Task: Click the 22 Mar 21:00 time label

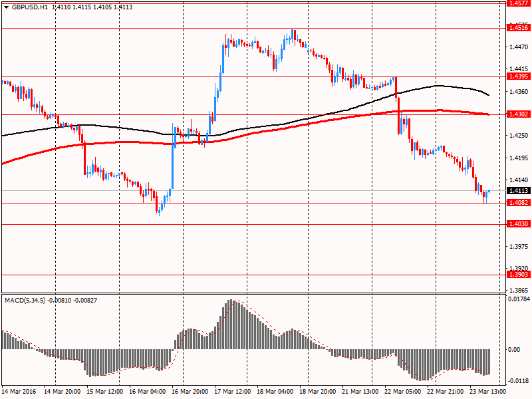Action: pyautogui.click(x=445, y=392)
